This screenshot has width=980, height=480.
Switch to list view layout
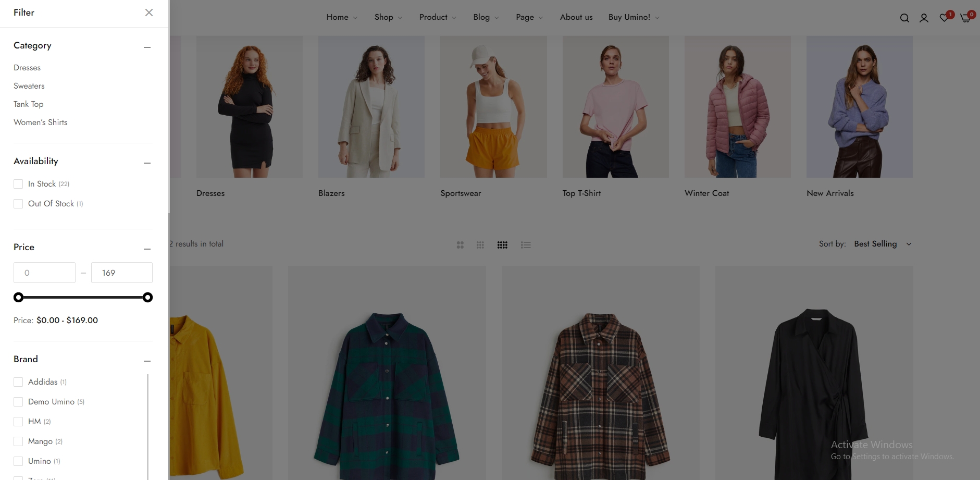pyautogui.click(x=526, y=245)
